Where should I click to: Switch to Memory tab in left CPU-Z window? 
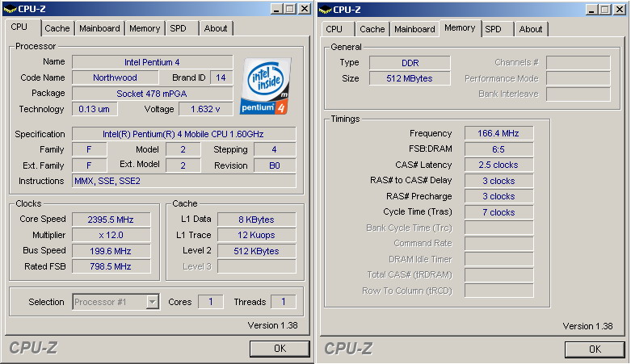145,28
